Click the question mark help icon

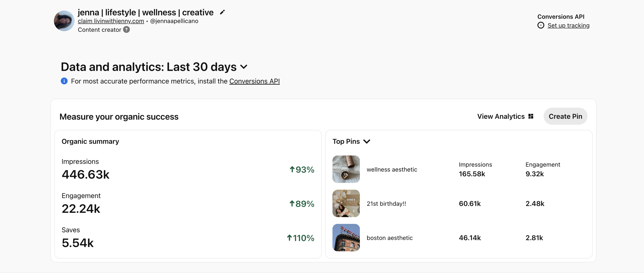pos(126,30)
